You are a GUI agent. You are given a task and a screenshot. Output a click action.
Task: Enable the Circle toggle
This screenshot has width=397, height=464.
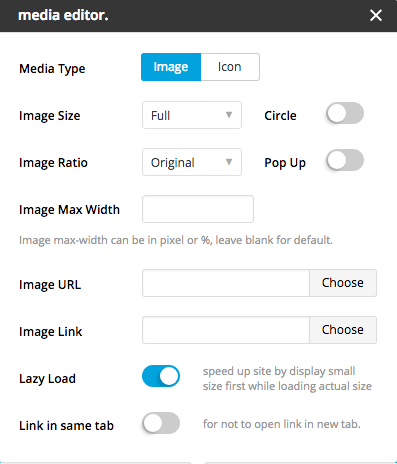pyautogui.click(x=345, y=113)
